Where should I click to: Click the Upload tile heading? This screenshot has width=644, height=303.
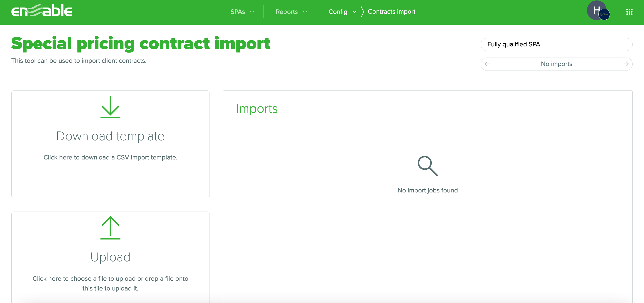[x=110, y=257]
